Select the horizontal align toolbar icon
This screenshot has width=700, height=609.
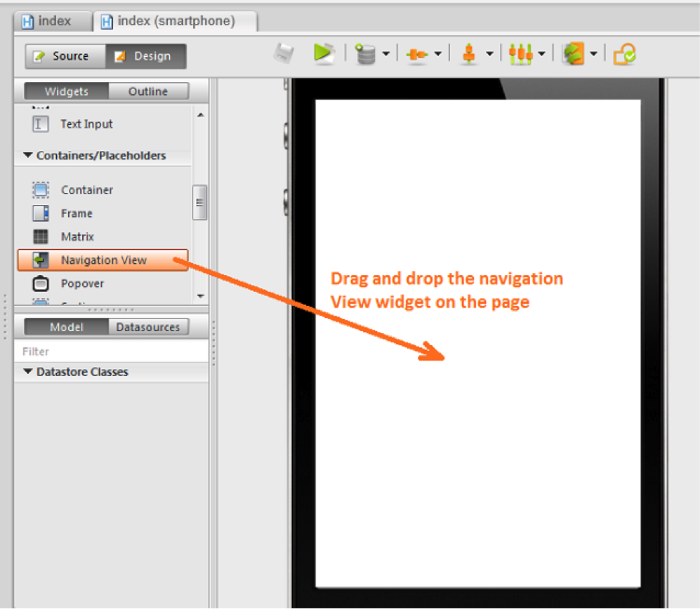pos(418,53)
